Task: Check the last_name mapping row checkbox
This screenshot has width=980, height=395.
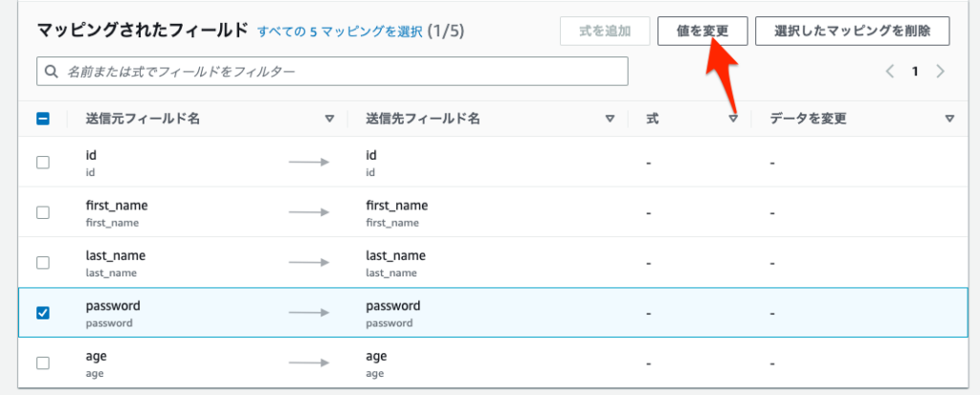Action: point(43,262)
